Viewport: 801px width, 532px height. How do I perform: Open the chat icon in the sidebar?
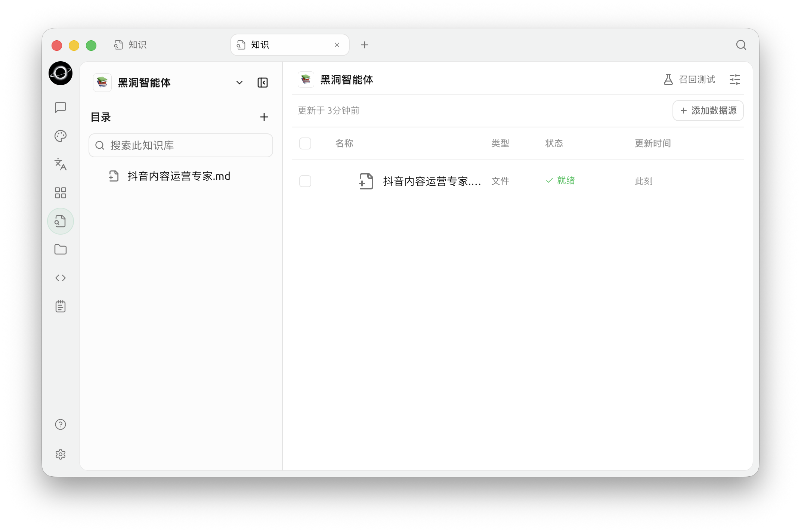[x=60, y=108]
